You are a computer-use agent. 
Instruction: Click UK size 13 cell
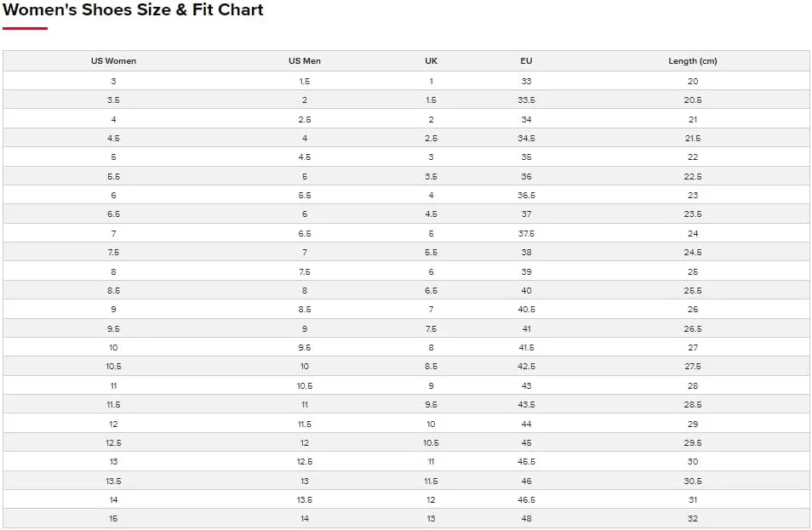click(x=431, y=518)
